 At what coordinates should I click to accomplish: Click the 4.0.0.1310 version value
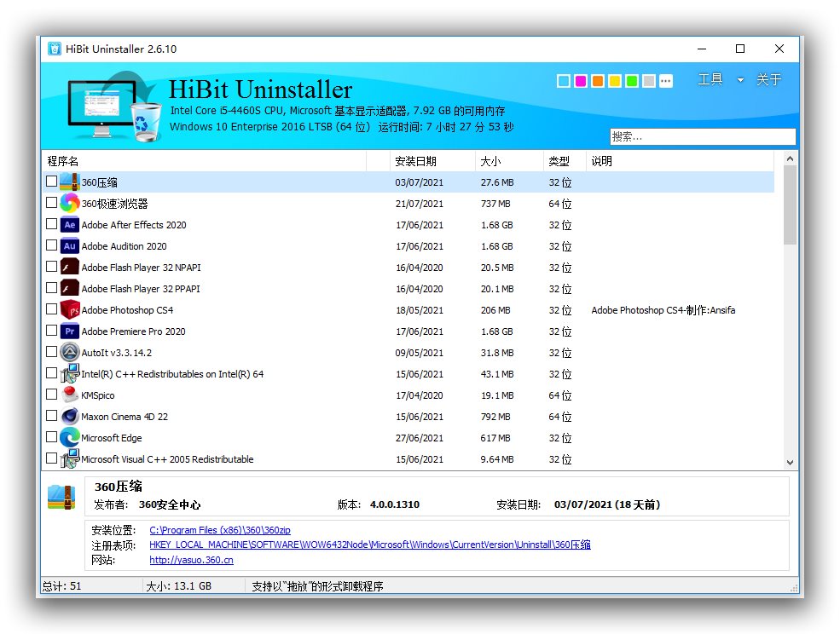tap(395, 504)
